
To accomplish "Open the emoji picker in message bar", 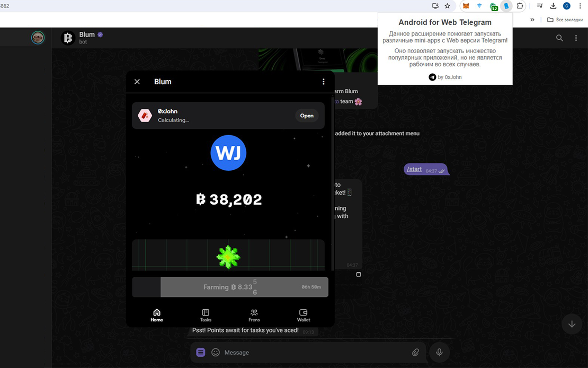I will (216, 352).
